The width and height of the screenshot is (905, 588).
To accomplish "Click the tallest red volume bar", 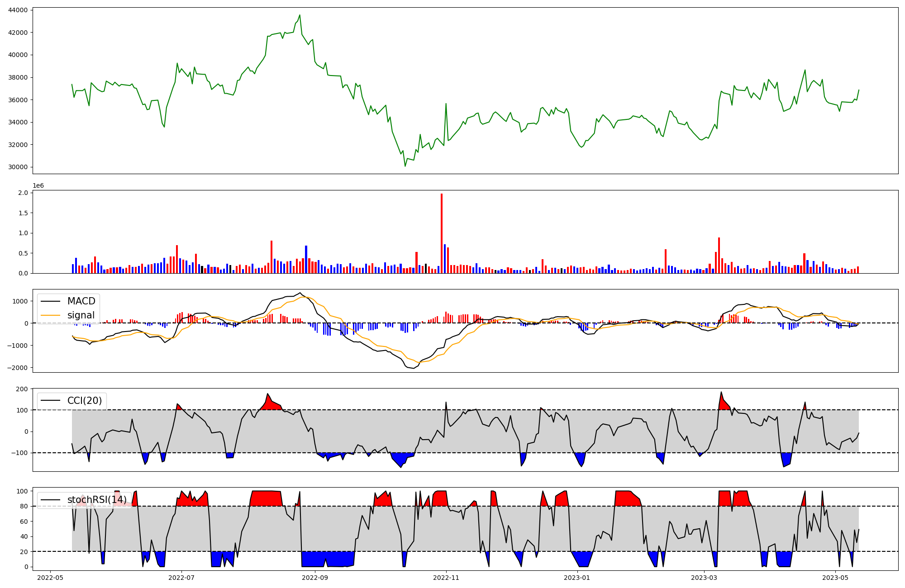I will 442,233.
